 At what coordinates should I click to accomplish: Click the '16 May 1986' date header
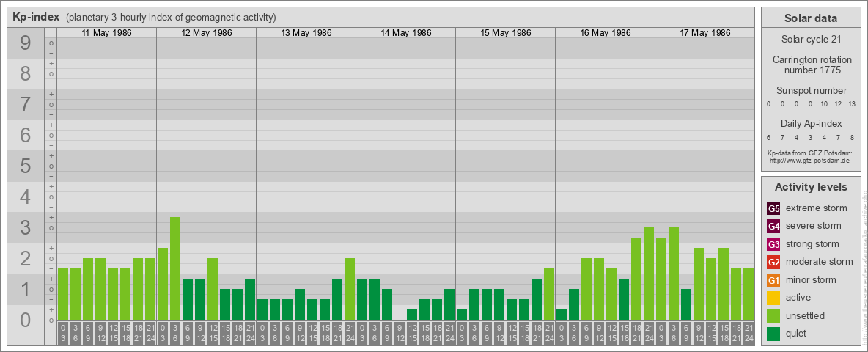[605, 33]
